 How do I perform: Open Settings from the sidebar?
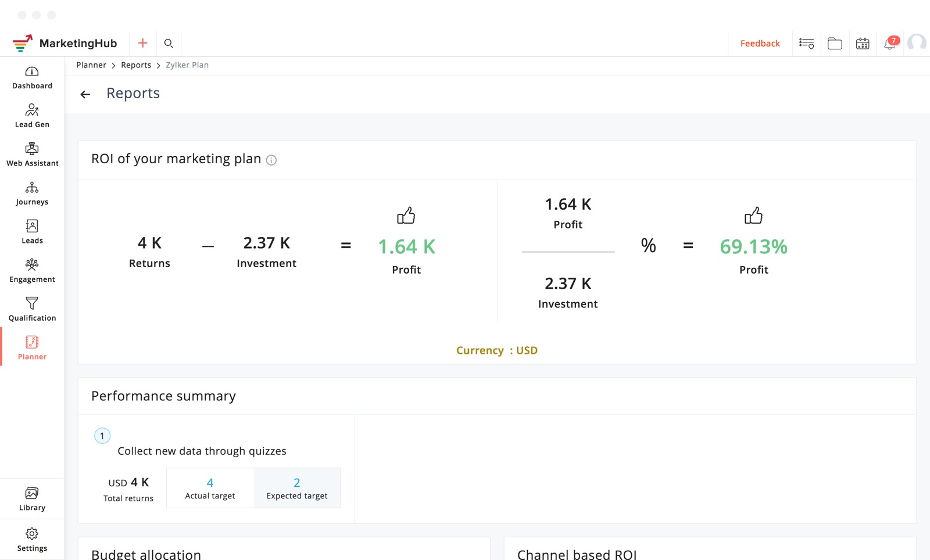[32, 540]
